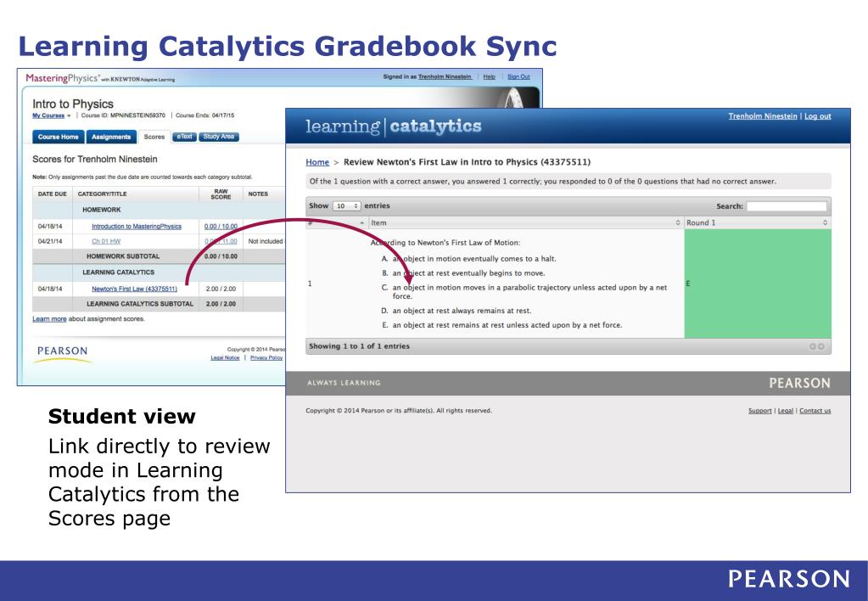Viewport: 868px width, 601px height.
Task: Open the Legal footer link
Action: [x=786, y=411]
